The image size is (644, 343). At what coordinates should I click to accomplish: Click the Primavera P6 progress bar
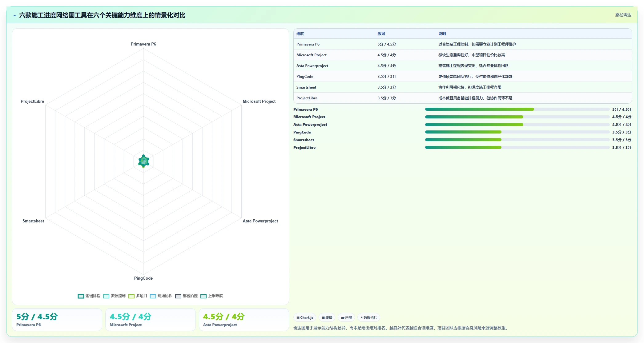517,109
